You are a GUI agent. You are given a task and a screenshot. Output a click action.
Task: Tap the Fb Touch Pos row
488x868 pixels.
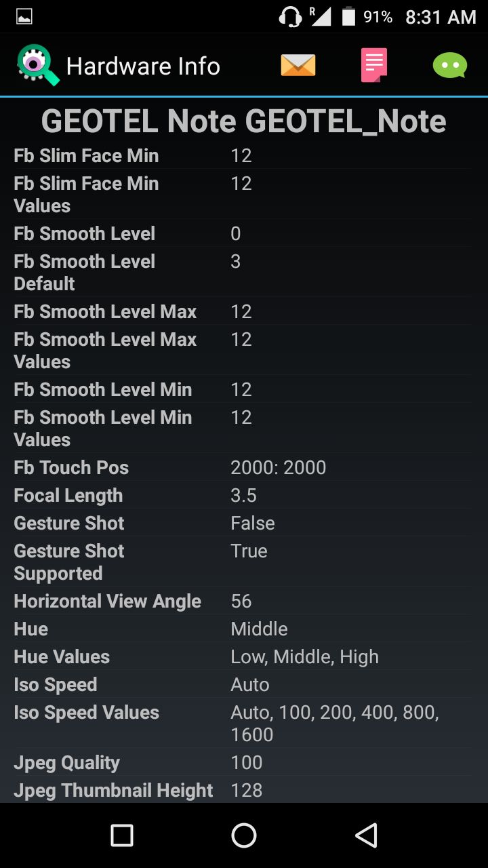tap(243, 468)
